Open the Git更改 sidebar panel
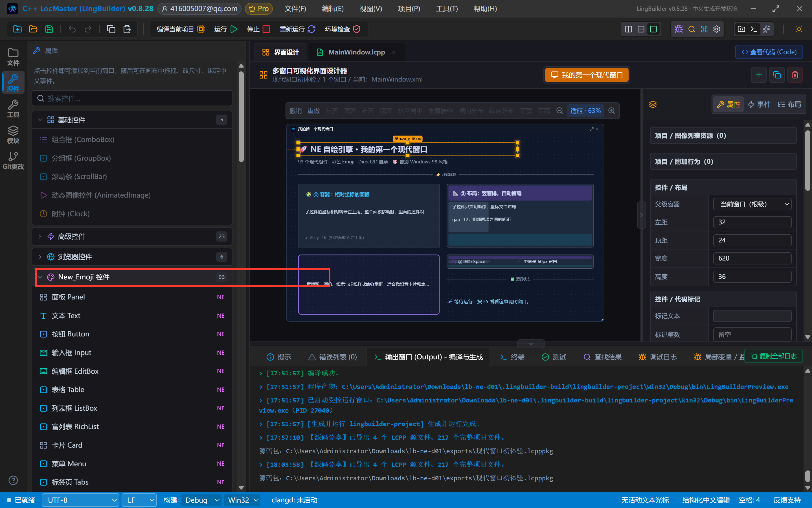This screenshot has height=508, width=812. (13, 160)
